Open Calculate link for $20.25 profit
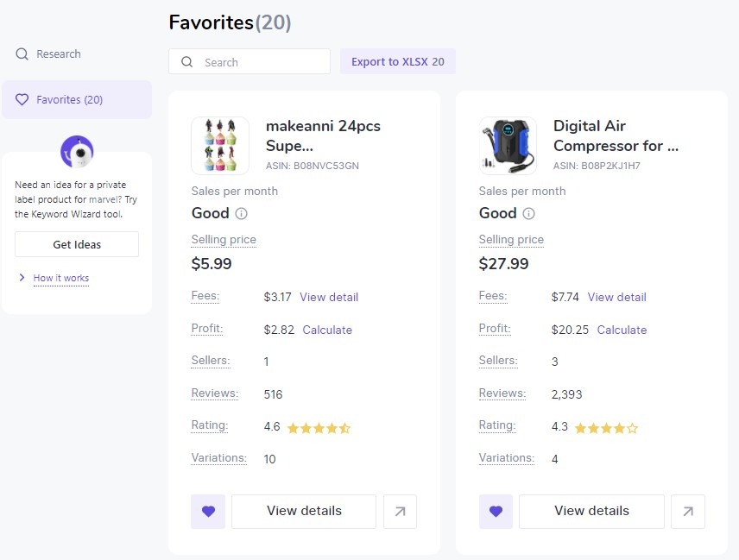Screen dimensions: 739x560 click(x=622, y=330)
